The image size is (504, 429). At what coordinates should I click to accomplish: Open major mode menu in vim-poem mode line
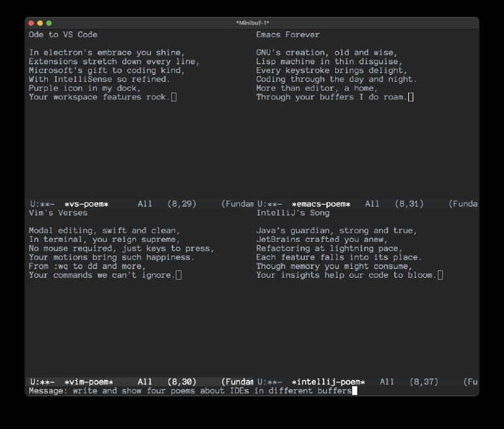(x=238, y=382)
